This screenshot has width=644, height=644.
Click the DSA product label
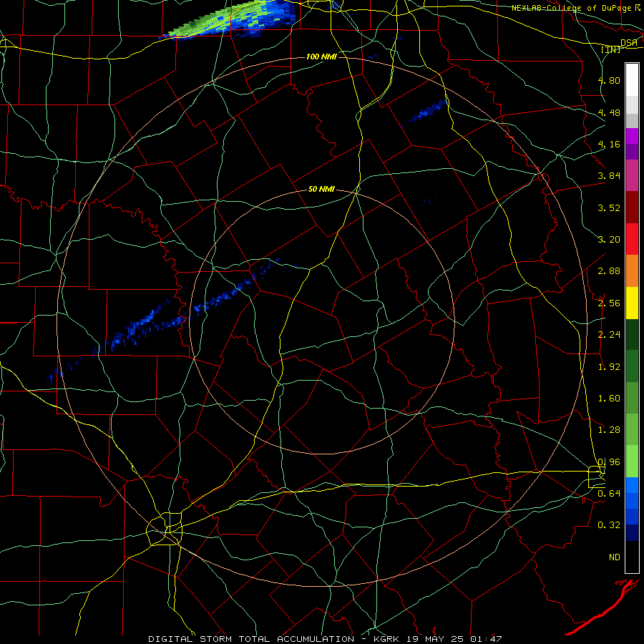[629, 42]
